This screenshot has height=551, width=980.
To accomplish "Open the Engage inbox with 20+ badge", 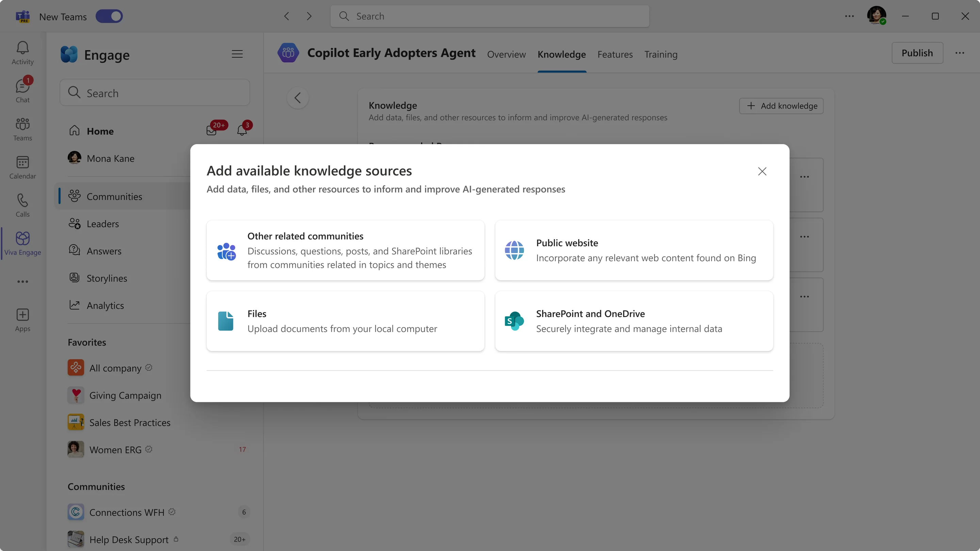I will [212, 131].
